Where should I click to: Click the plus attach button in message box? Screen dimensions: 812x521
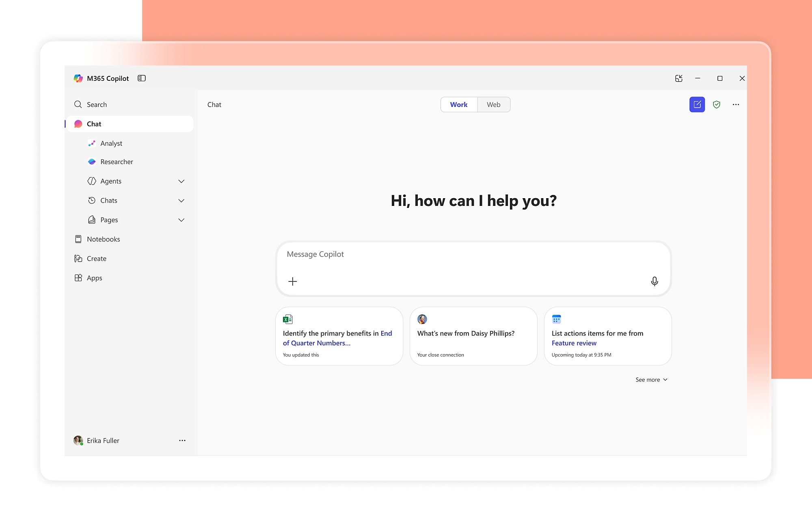(x=292, y=281)
